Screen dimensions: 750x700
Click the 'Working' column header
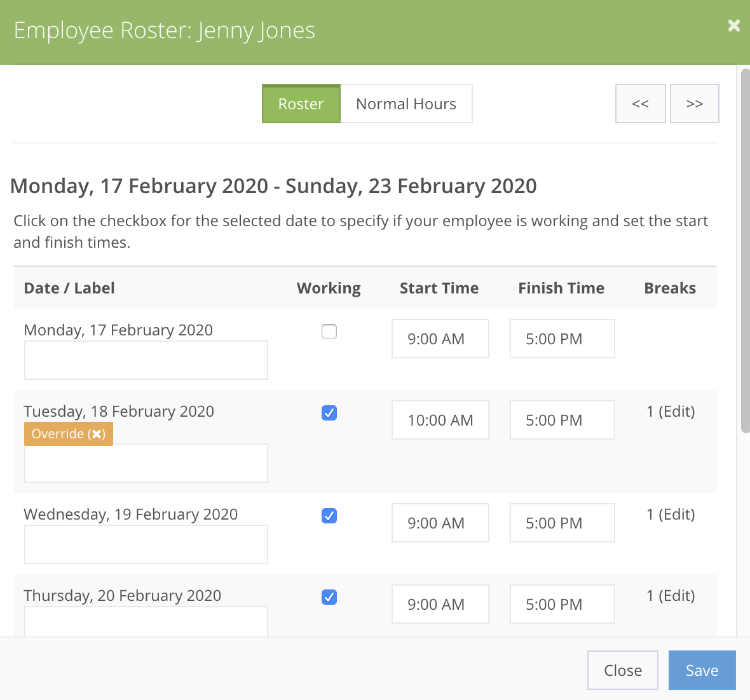(x=329, y=288)
